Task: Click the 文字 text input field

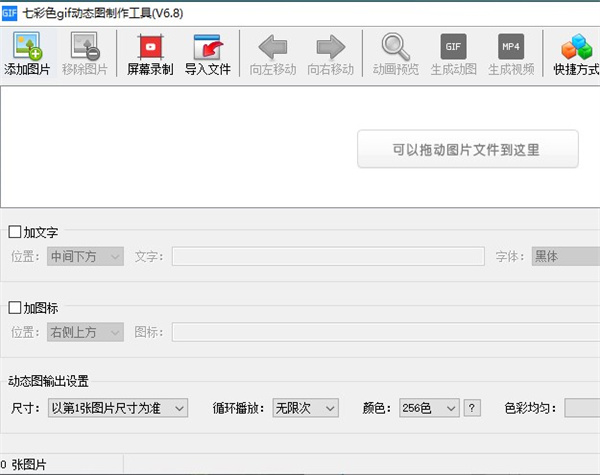Action: (x=328, y=257)
